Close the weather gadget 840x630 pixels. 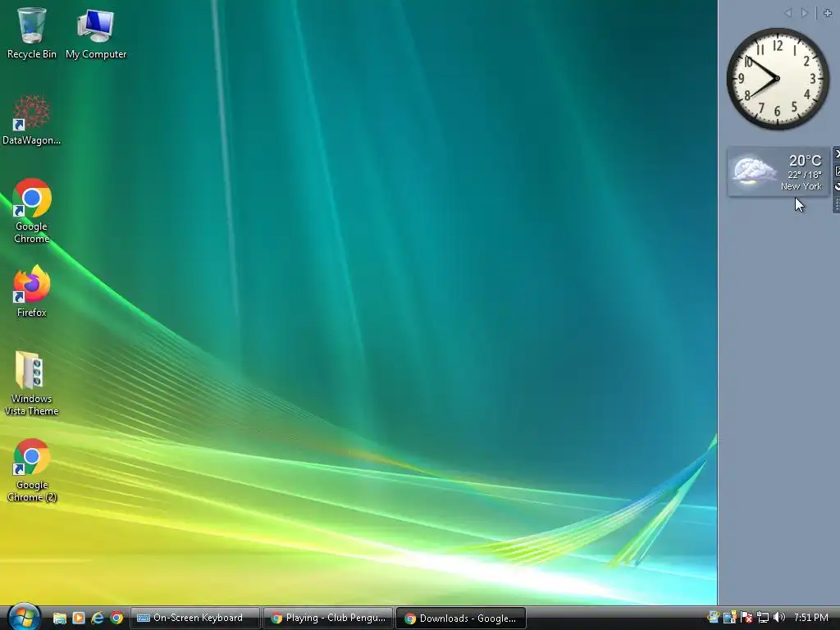(837, 154)
